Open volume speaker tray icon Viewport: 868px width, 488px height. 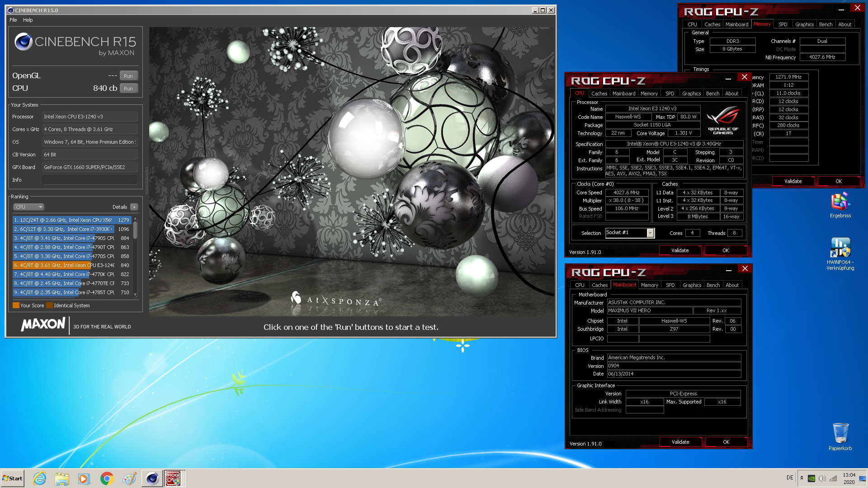[x=822, y=479]
